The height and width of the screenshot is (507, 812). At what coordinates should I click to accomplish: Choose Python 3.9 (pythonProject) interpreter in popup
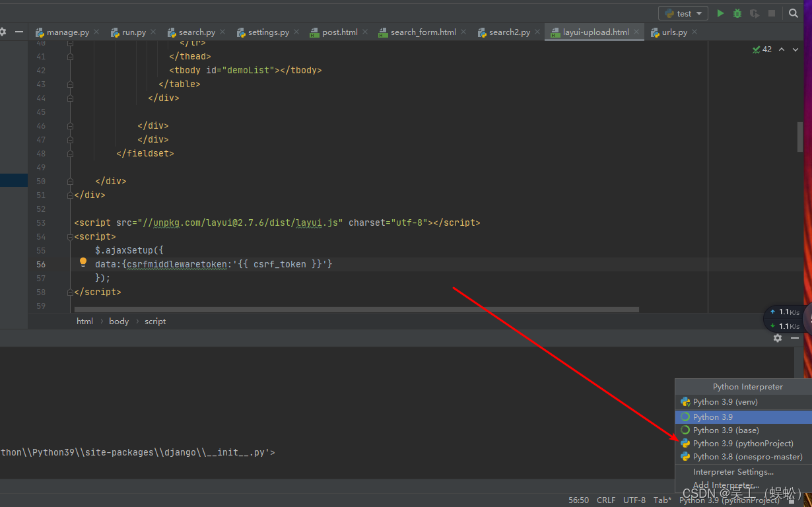point(743,443)
